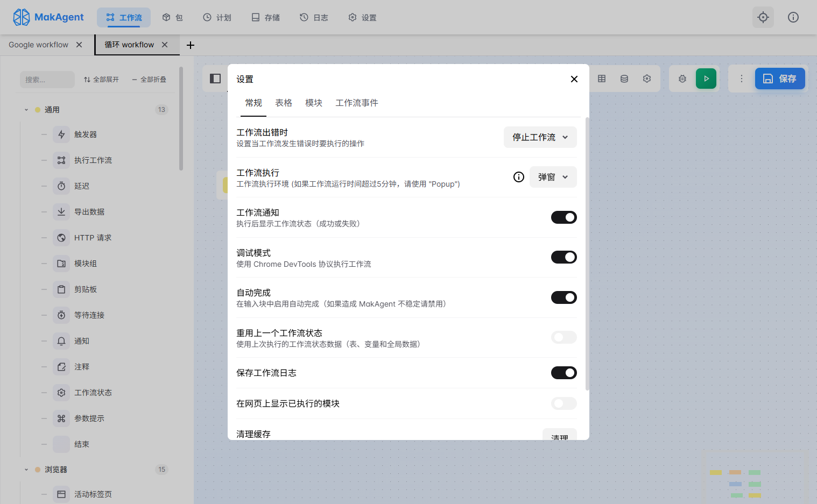Disable the 调试模式 switch

click(x=564, y=257)
